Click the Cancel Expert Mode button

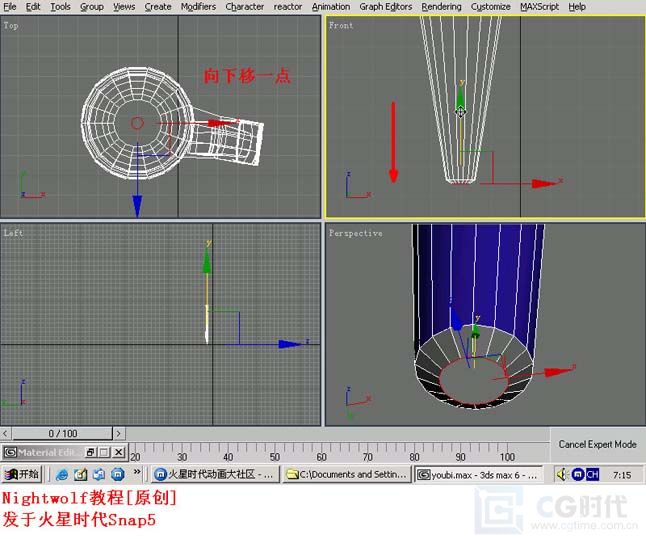pos(597,444)
